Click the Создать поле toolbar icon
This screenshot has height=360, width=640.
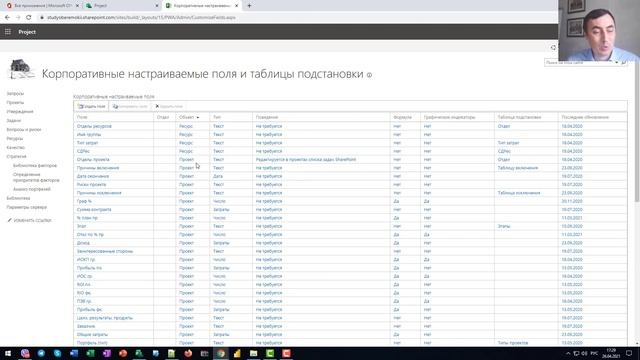click(x=80, y=107)
